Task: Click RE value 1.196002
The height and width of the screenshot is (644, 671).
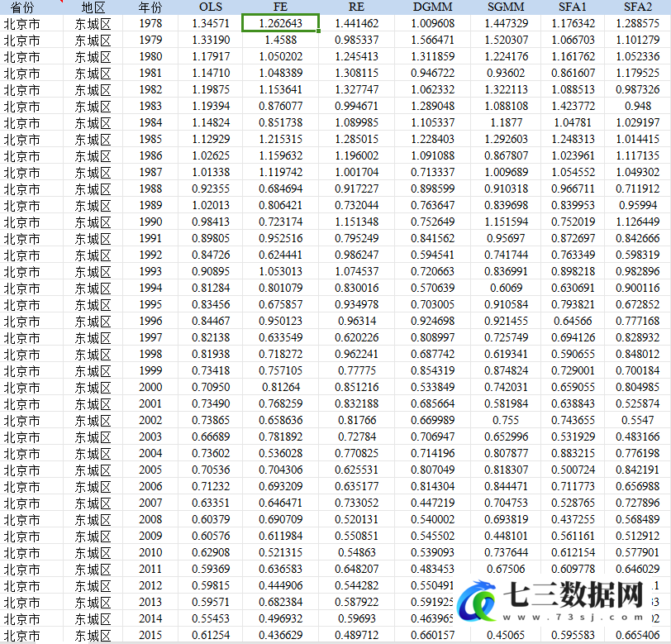Action: 356,156
